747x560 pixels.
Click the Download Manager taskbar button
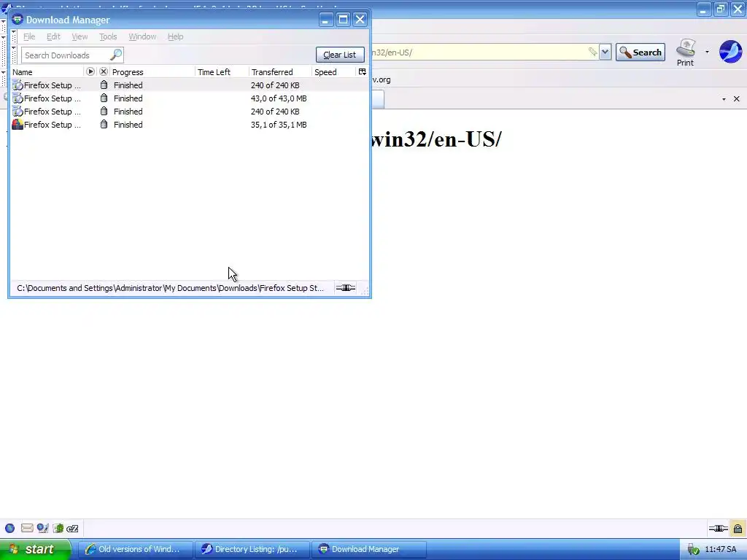368,549
